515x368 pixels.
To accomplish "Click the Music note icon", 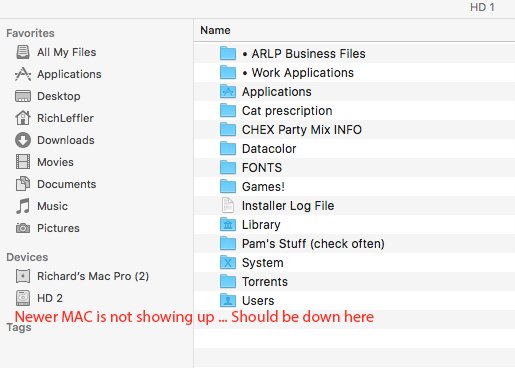I will click(x=23, y=206).
